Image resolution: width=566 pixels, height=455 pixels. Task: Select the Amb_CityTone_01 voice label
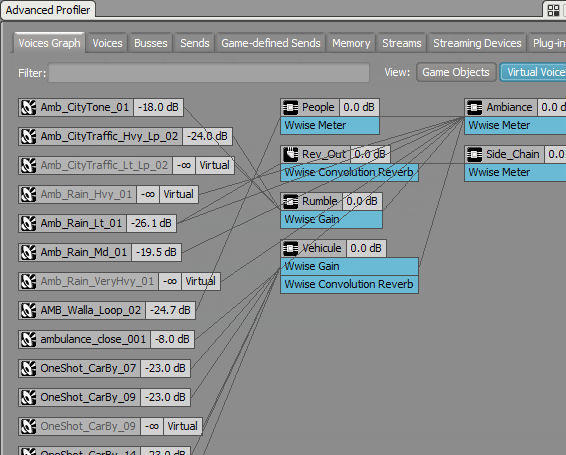84,107
